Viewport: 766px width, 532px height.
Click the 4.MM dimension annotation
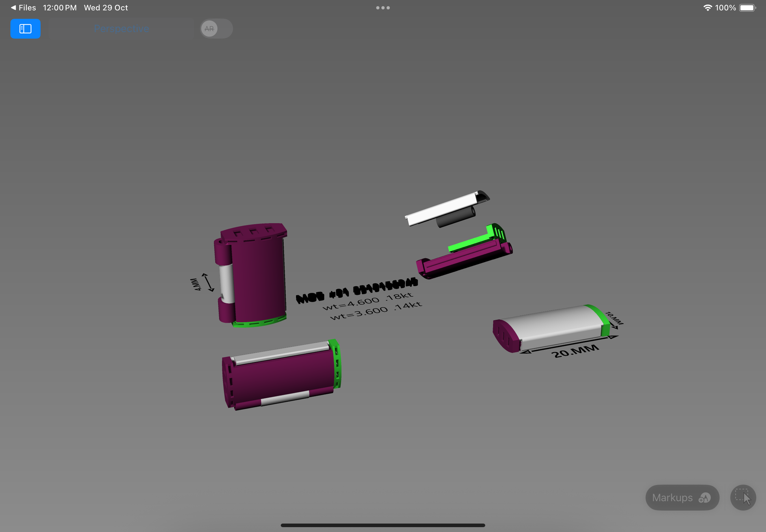[196, 284]
